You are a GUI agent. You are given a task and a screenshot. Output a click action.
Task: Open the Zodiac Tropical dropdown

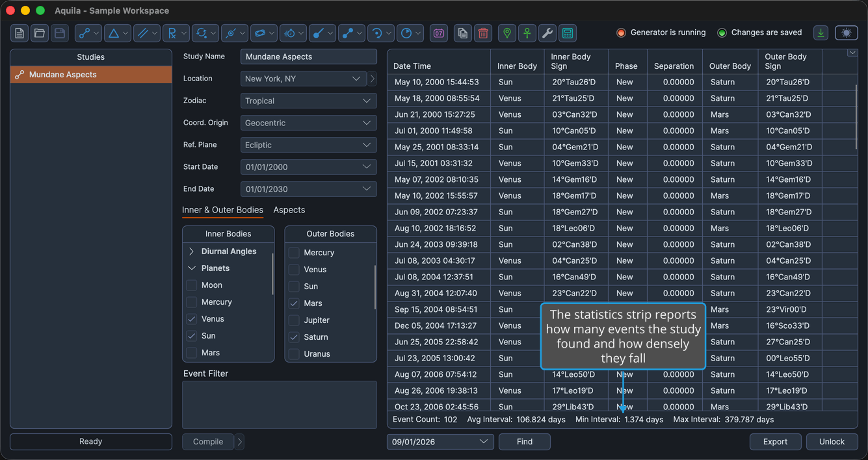pyautogui.click(x=309, y=101)
